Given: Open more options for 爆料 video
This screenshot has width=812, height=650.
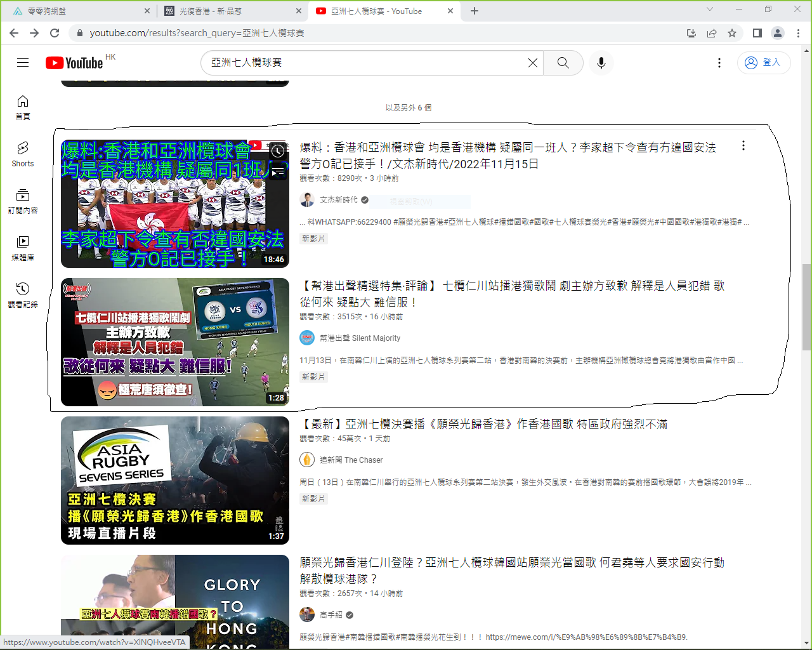Looking at the screenshot, I should pos(743,146).
